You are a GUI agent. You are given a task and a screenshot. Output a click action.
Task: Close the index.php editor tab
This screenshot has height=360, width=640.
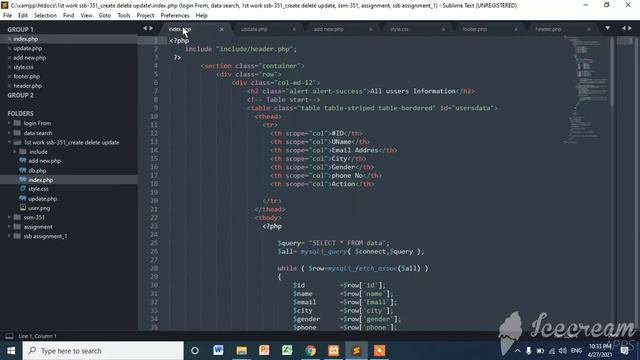(x=222, y=29)
